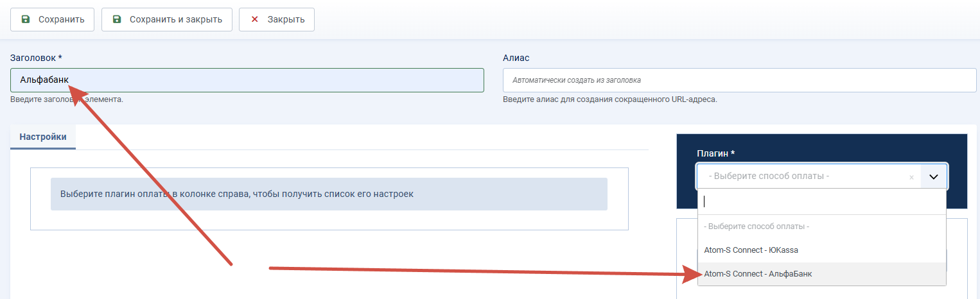Click the Заголовок * label
Image resolution: width=980 pixels, height=299 pixels.
coord(36,58)
